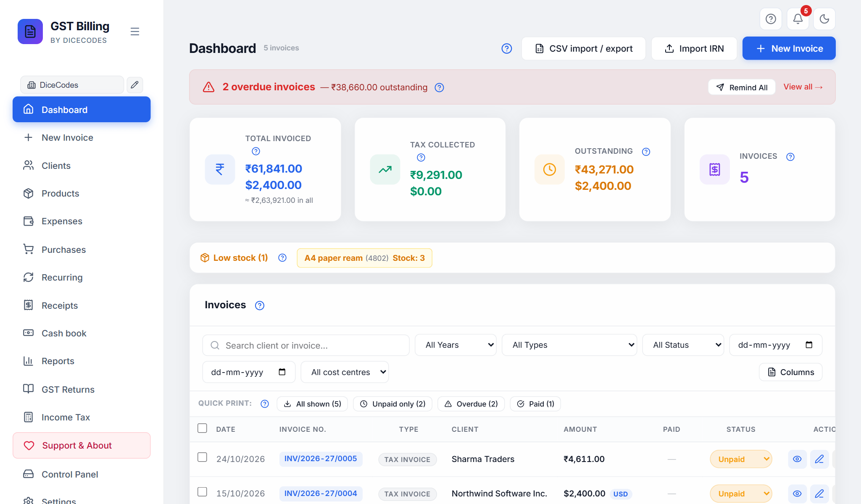Click trend arrow icon on Tax Collected card
Image resolution: width=861 pixels, height=504 pixels.
coord(385,169)
